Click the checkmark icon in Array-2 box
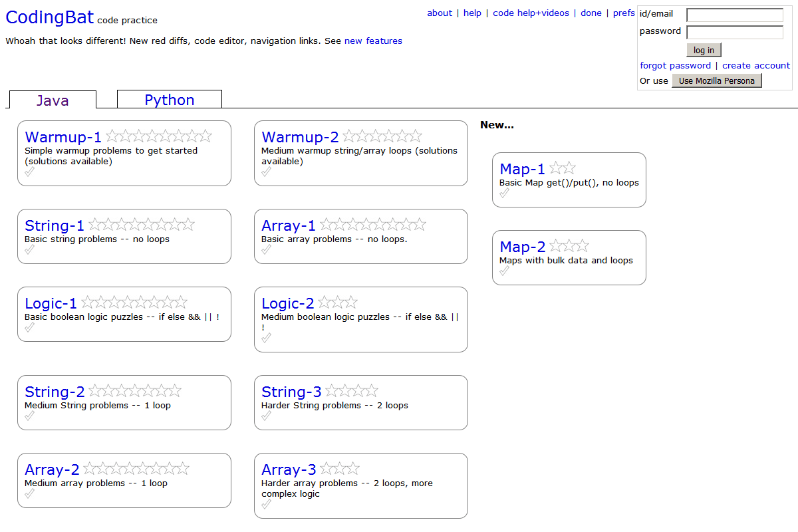Image resolution: width=798 pixels, height=532 pixels. point(30,494)
